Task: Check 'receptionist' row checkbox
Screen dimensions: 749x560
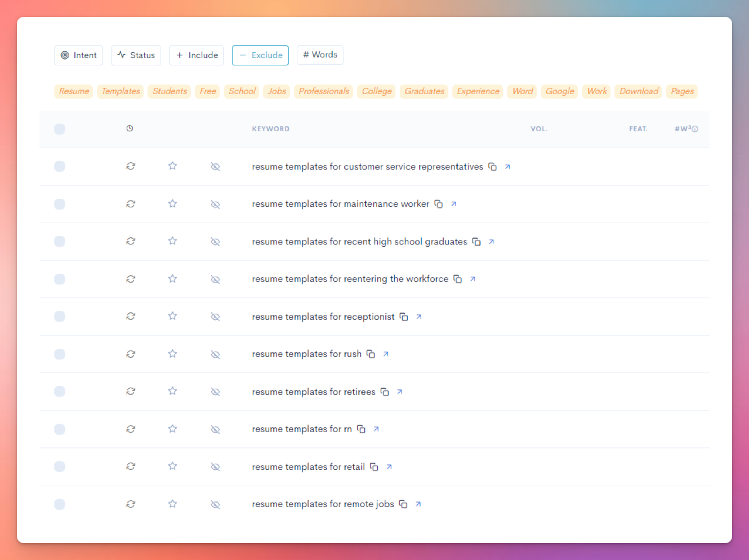Action: (60, 316)
